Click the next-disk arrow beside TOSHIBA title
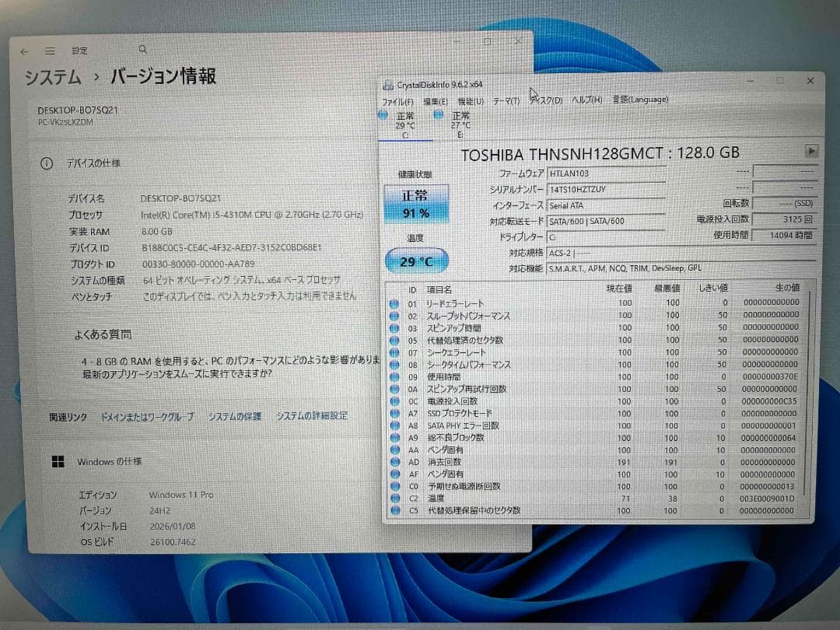Image resolution: width=840 pixels, height=630 pixels. click(x=812, y=152)
